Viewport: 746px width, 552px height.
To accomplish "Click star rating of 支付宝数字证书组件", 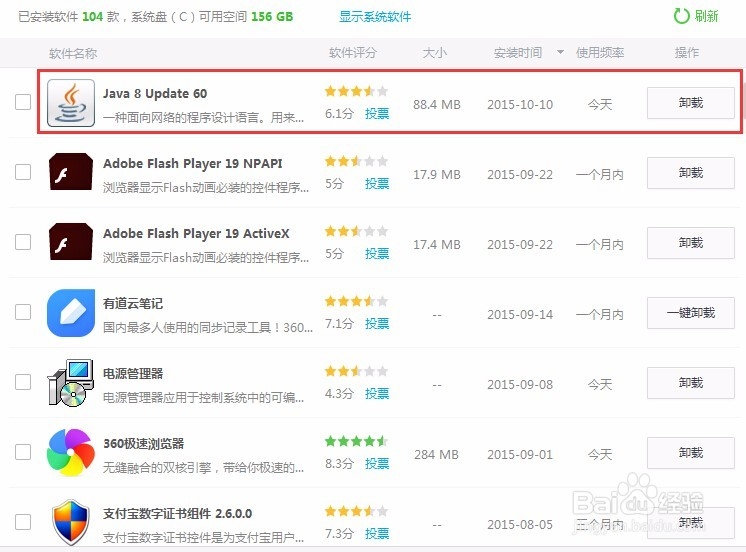I will (x=356, y=511).
